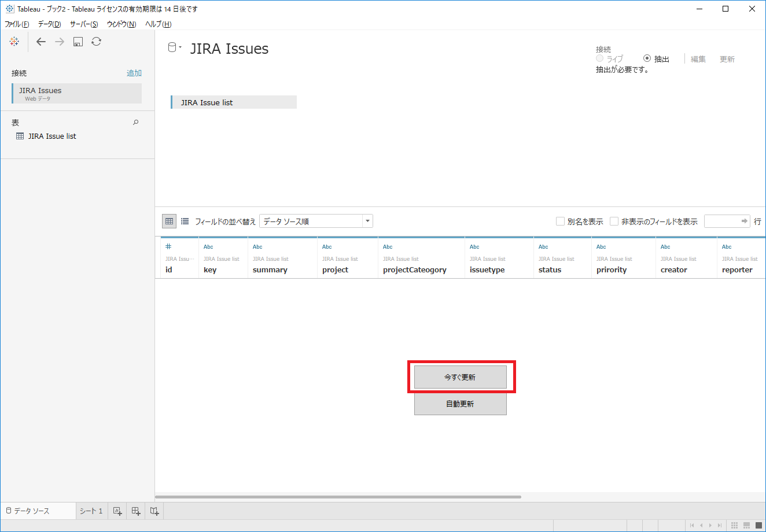Image resolution: width=766 pixels, height=532 pixels.
Task: Select the status column header
Action: (x=562, y=258)
